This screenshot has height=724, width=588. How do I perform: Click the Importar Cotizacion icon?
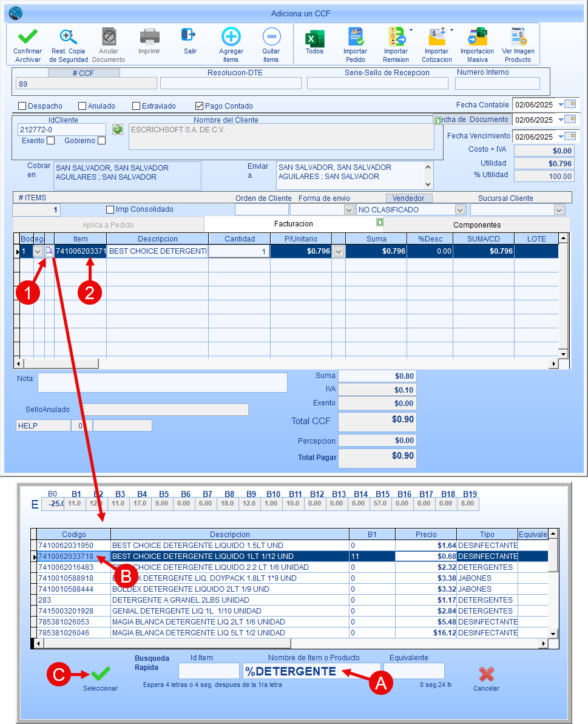(437, 36)
